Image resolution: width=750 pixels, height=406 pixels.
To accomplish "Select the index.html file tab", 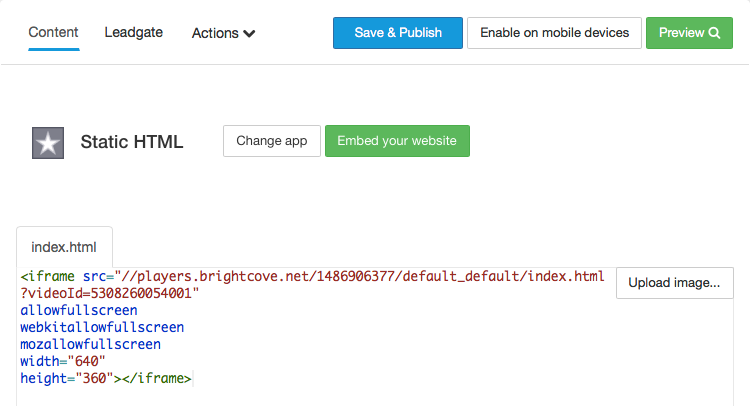I will pos(64,246).
